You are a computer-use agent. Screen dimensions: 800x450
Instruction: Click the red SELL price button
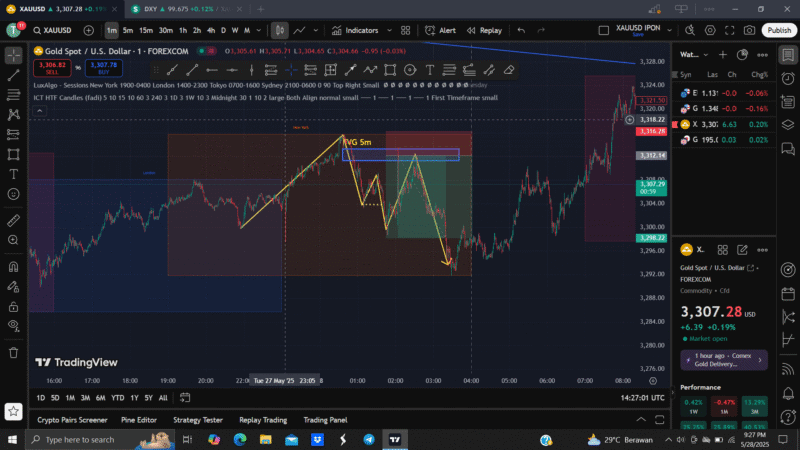click(x=49, y=66)
